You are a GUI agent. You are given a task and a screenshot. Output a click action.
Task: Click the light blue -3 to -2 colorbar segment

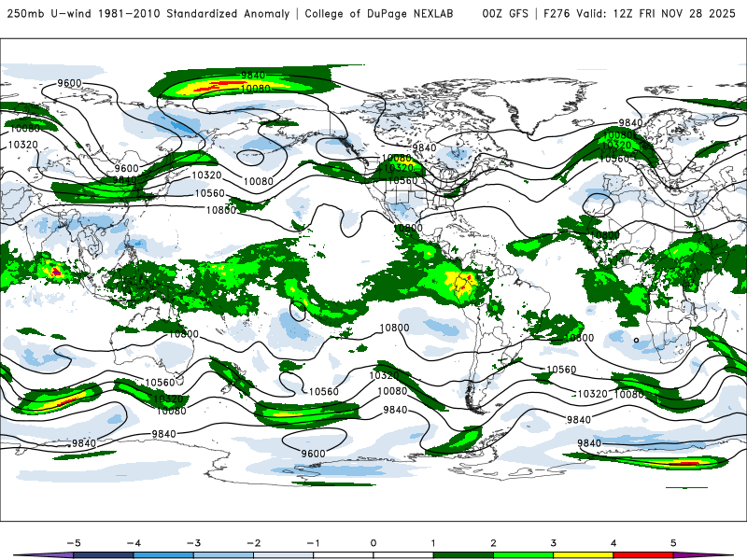pos(223,555)
